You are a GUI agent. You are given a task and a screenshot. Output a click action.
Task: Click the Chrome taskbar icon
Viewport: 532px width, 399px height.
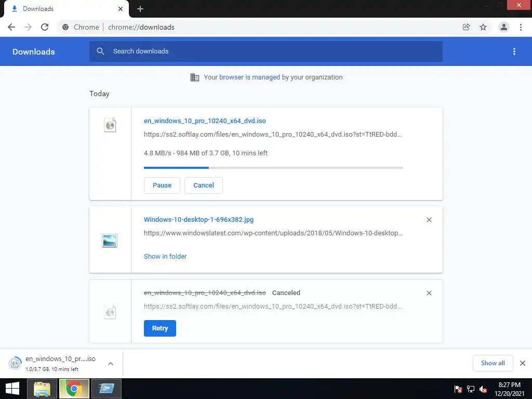[74, 389]
